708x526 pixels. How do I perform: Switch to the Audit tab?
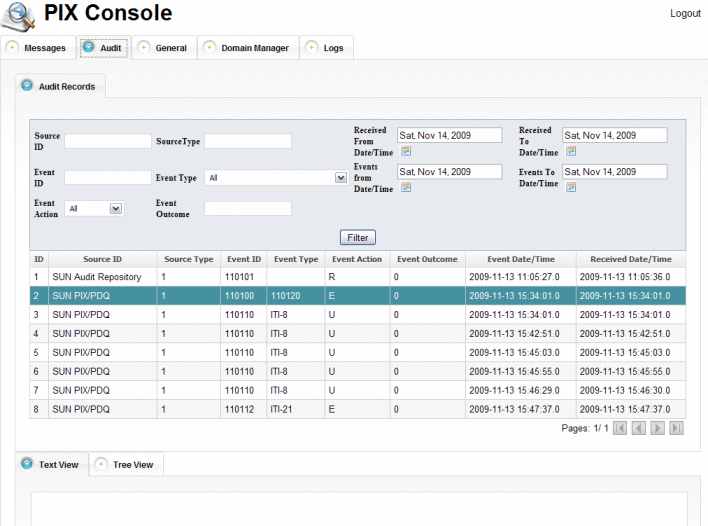pyautogui.click(x=104, y=48)
